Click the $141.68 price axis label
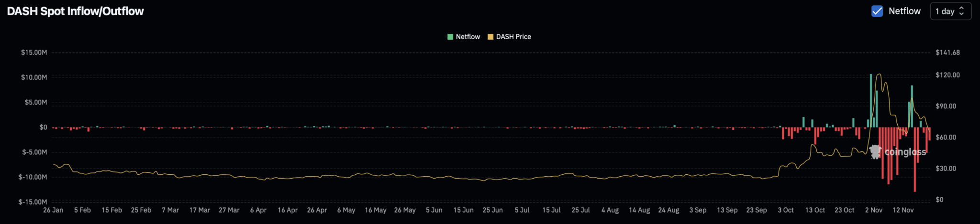Screen dimensions: 980x224 [947, 53]
